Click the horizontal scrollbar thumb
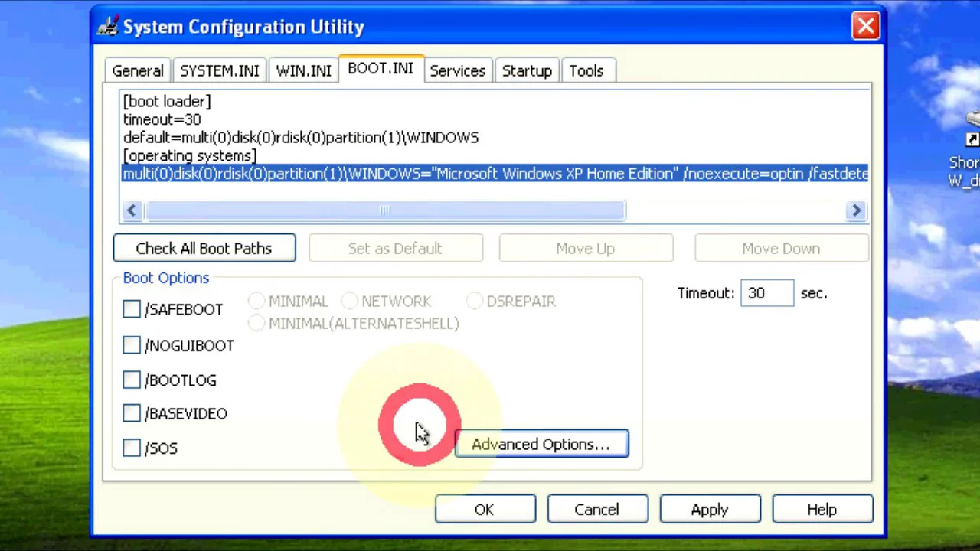The height and width of the screenshot is (551, 980). click(385, 210)
